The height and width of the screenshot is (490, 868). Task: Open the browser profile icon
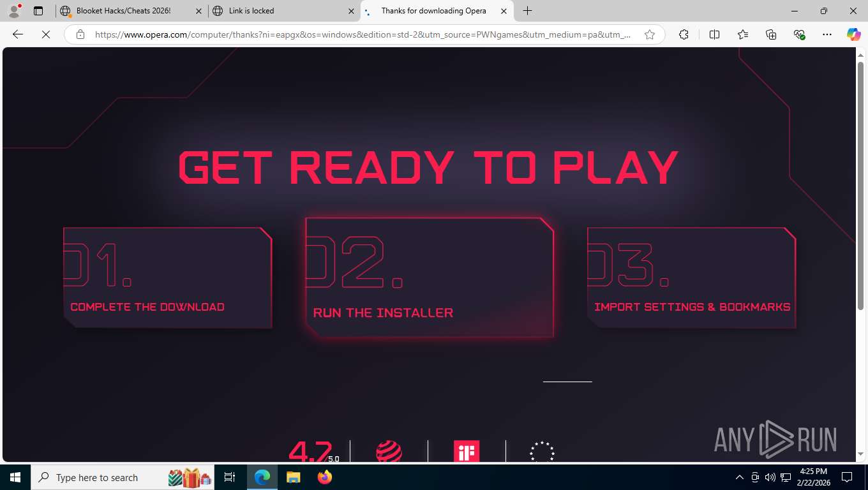13,11
